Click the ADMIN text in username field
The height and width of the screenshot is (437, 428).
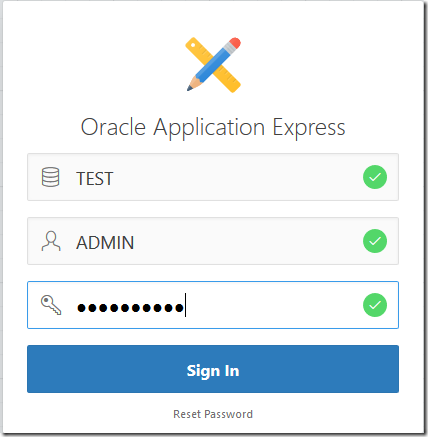(105, 243)
